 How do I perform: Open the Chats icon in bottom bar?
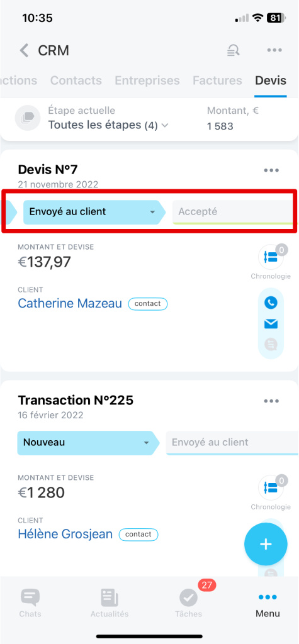[x=30, y=603]
